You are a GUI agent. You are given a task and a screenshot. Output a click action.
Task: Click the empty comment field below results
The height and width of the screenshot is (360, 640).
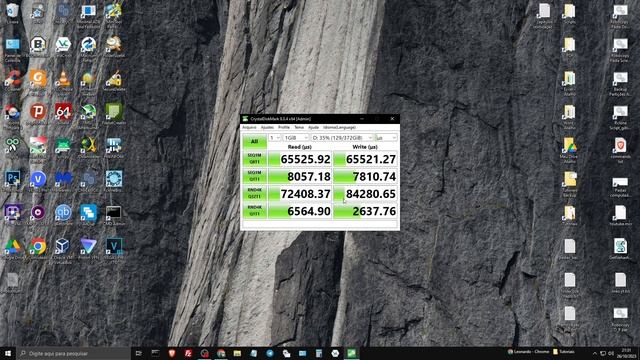320,224
